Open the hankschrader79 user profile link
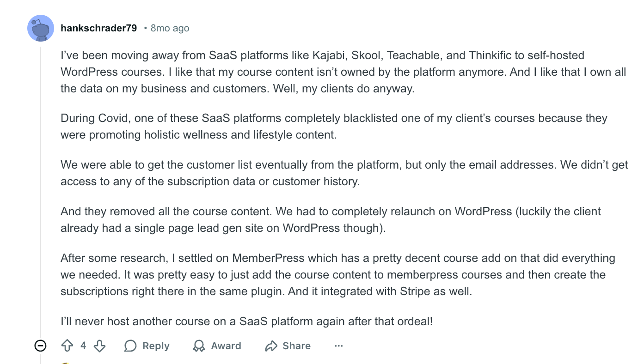The height and width of the screenshot is (364, 638). [98, 28]
